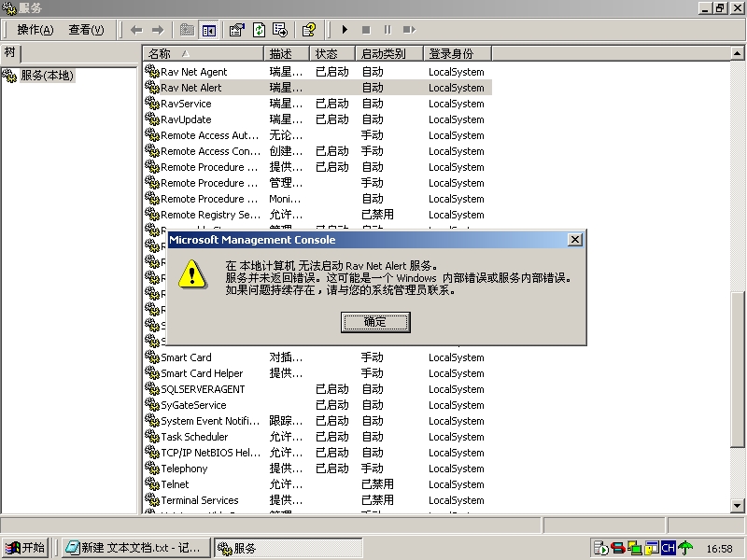747x560 pixels.
Task: Click scrollbar up arrow in services list
Action: [x=737, y=53]
